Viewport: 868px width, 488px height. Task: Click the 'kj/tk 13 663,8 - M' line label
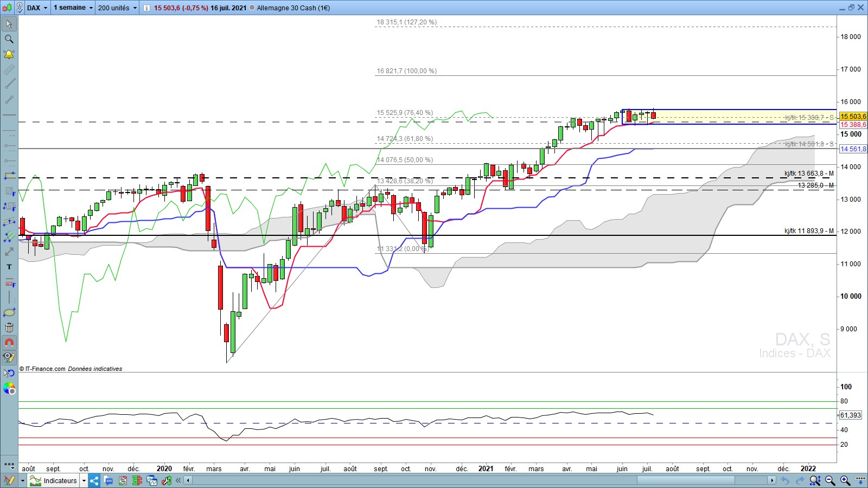pos(809,174)
